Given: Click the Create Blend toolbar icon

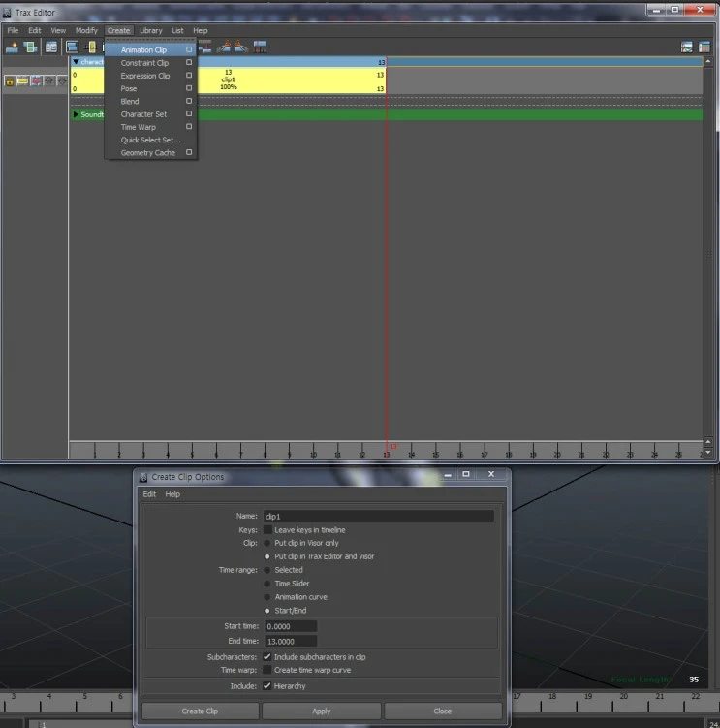Looking at the screenshot, I should pos(30,47).
